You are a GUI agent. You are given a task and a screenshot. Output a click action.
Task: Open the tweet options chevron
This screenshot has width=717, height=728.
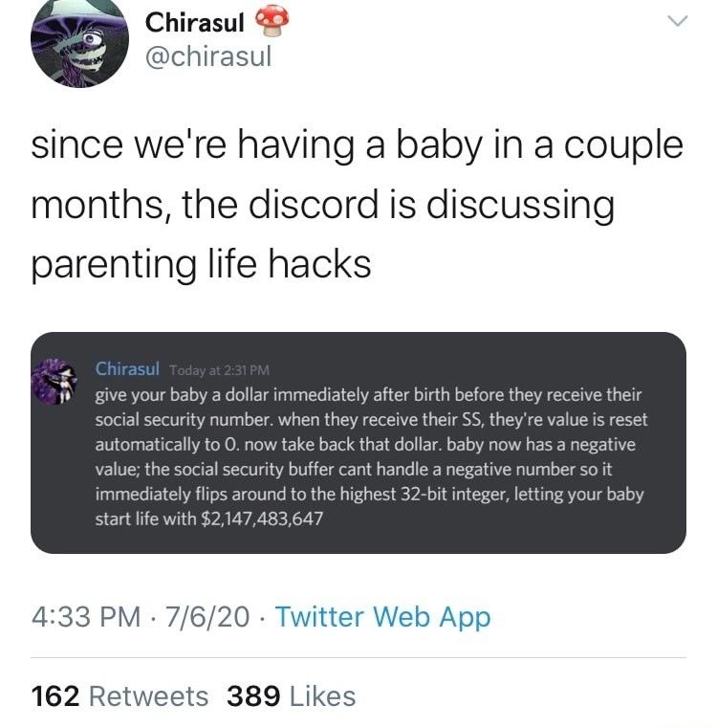pos(676,21)
